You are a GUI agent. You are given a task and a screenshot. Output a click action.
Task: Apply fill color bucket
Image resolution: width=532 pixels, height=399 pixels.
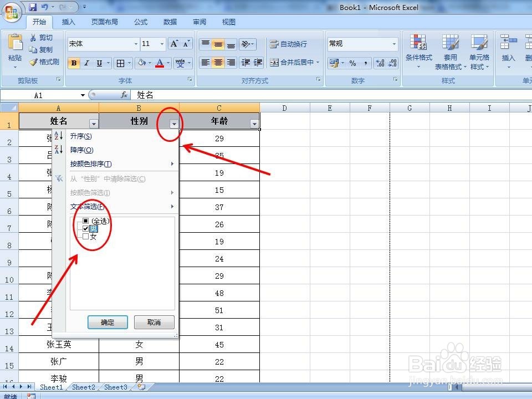142,63
